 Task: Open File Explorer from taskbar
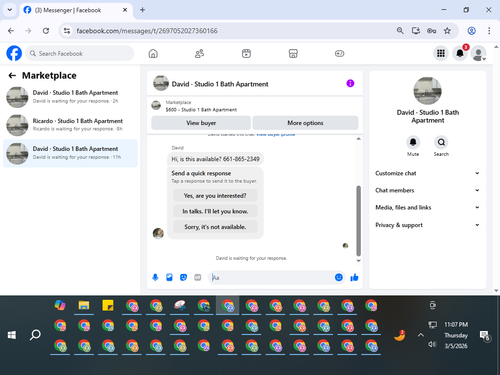tap(84, 305)
